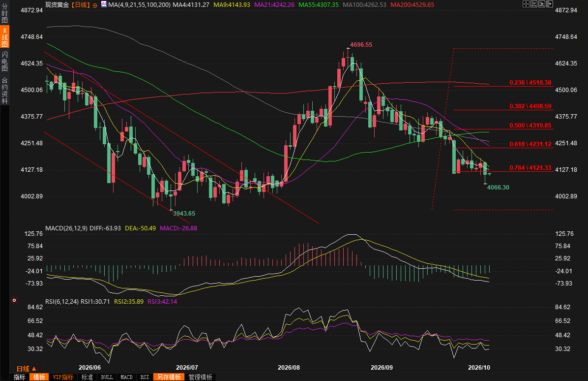
Task: Select the K线图 candlestick view tab
Action: point(4,37)
